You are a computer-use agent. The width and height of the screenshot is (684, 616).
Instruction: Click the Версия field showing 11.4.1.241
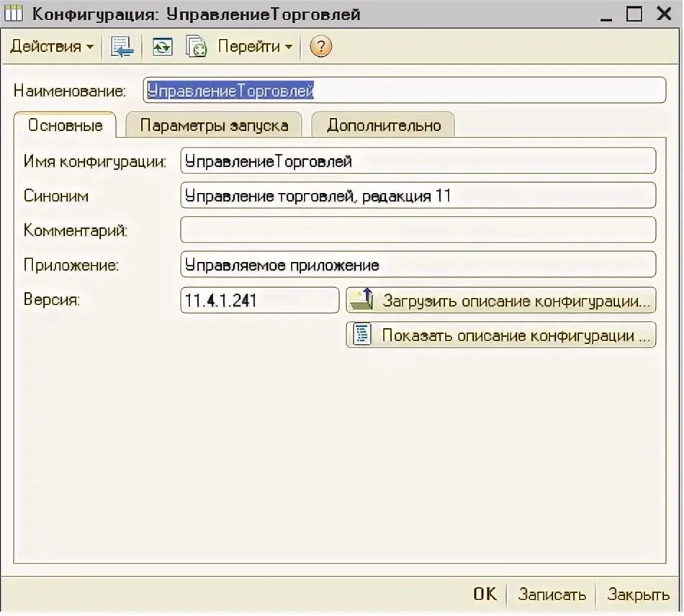[259, 300]
